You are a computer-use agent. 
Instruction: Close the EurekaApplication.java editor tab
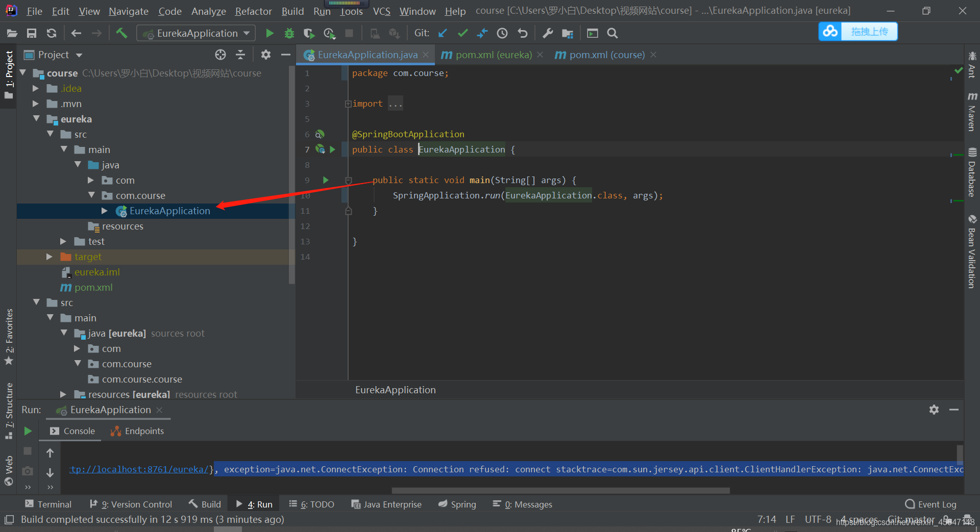(x=426, y=55)
